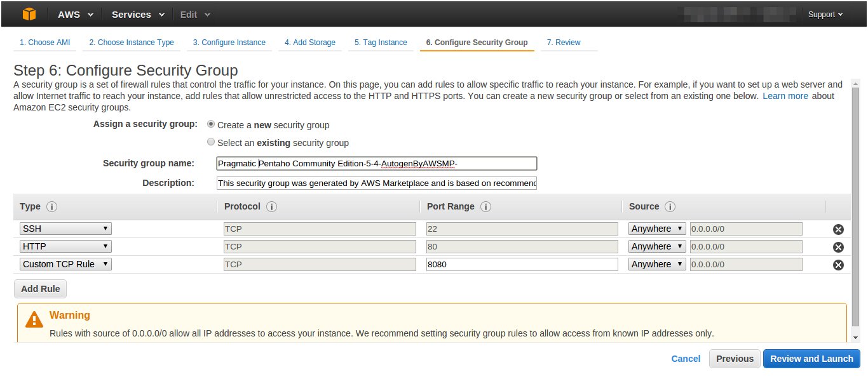This screenshot has width=868, height=379.
Task: Click the TCP protocol field for SSH
Action: [x=320, y=229]
